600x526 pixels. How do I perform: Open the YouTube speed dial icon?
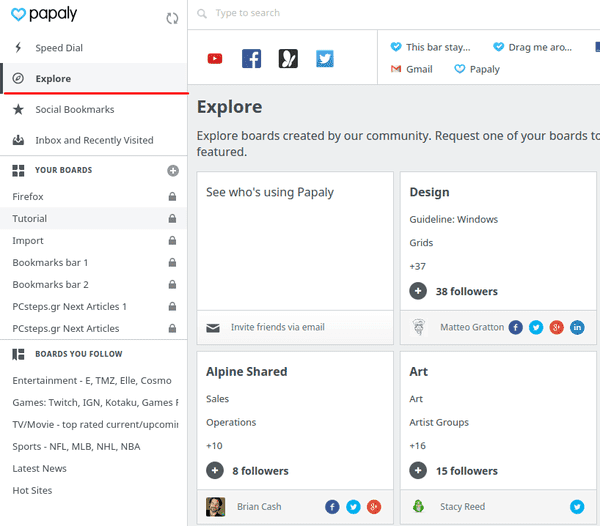pyautogui.click(x=215, y=59)
